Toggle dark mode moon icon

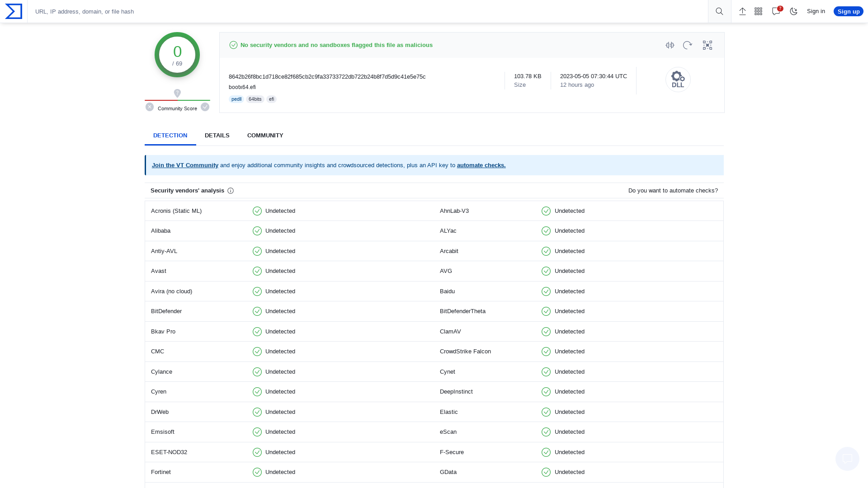click(794, 11)
